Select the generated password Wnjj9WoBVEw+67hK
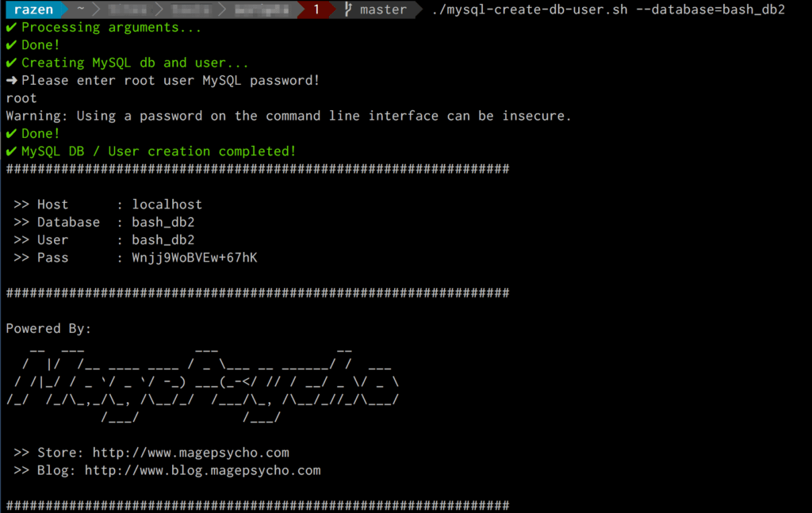This screenshot has width=812, height=513. (x=195, y=257)
